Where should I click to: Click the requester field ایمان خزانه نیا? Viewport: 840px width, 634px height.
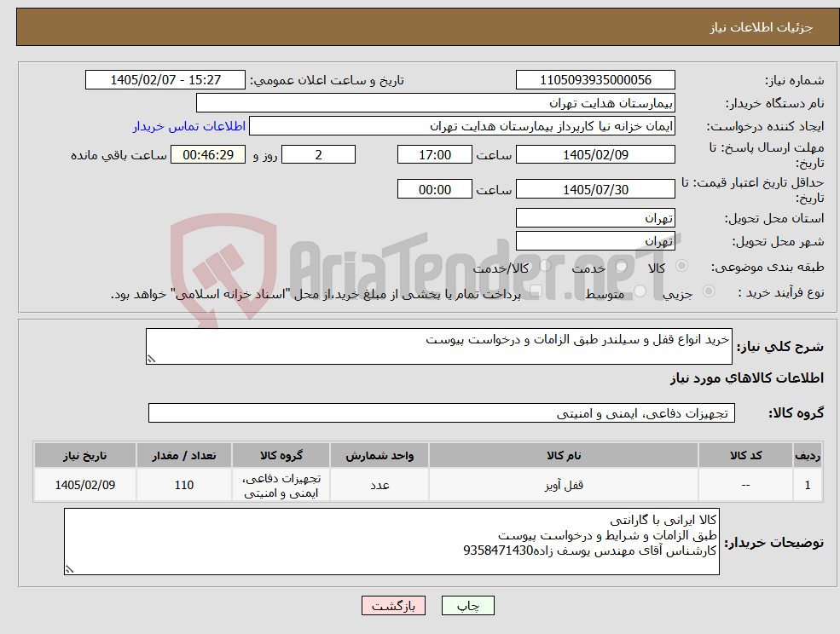(461, 126)
